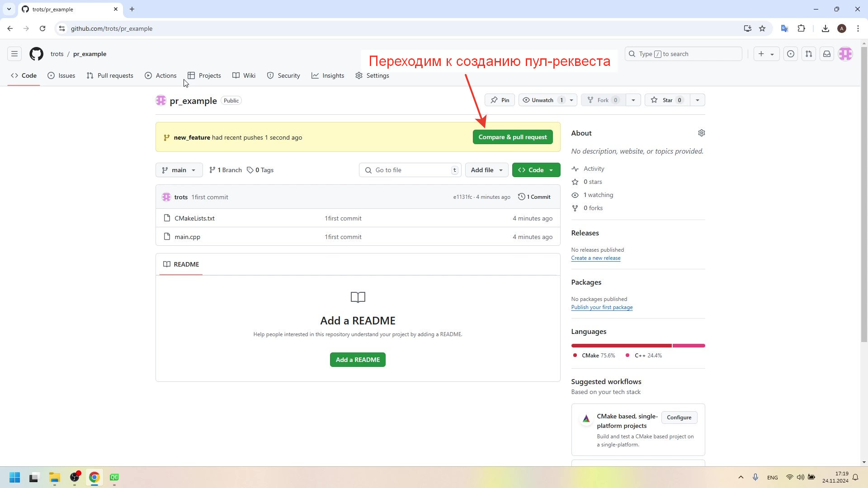Expand the main branch selector
Screen dimensions: 868x488
[x=179, y=170]
